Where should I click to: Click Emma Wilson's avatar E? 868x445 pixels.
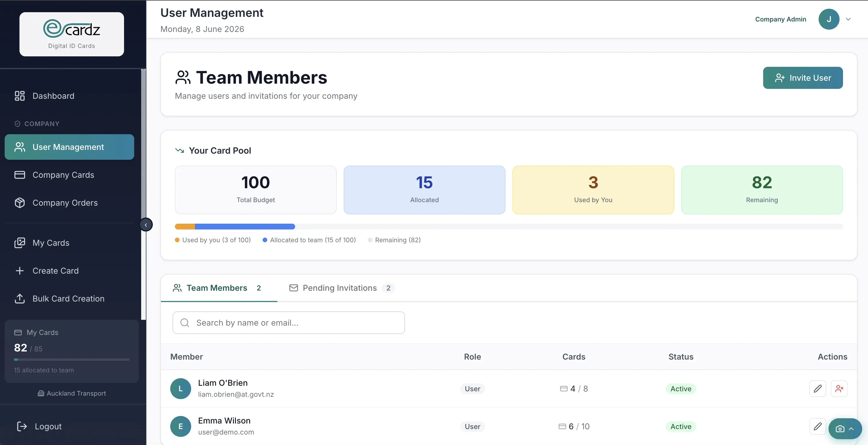pos(181,426)
